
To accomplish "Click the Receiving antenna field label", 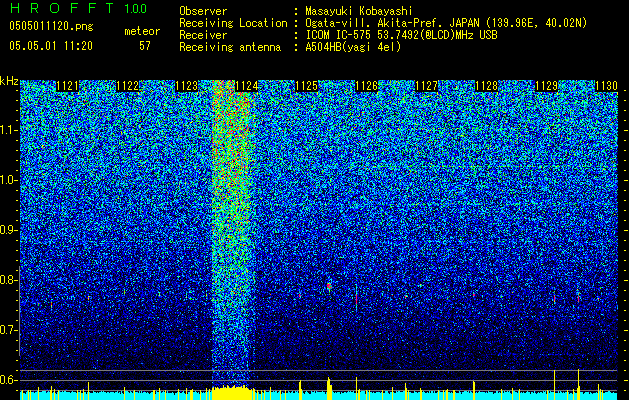I will pyautogui.click(x=230, y=47).
